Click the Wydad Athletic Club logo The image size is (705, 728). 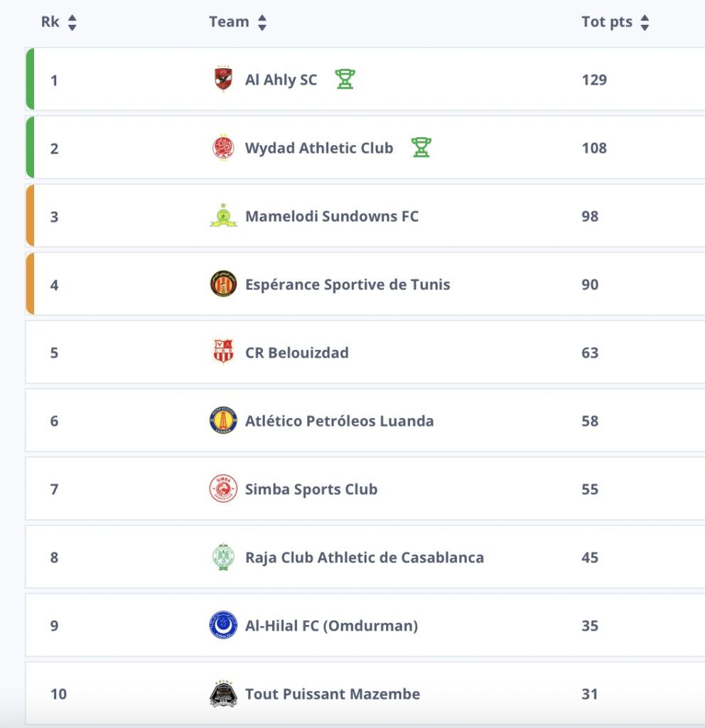(x=223, y=148)
